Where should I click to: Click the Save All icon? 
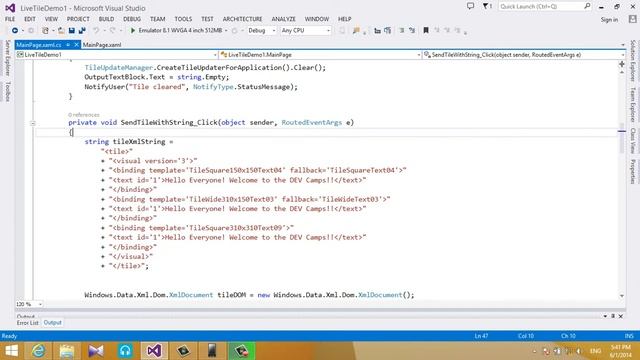click(x=82, y=31)
